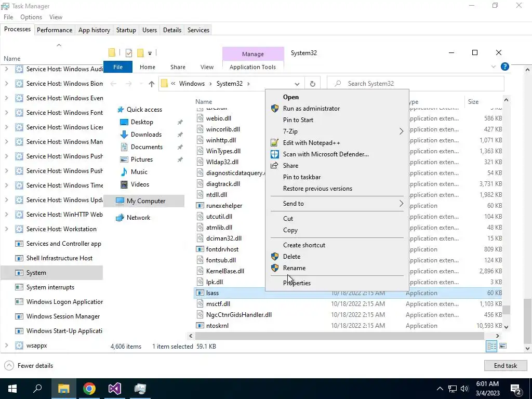Switch to the Details tab
The width and height of the screenshot is (532, 399).
[x=172, y=30]
